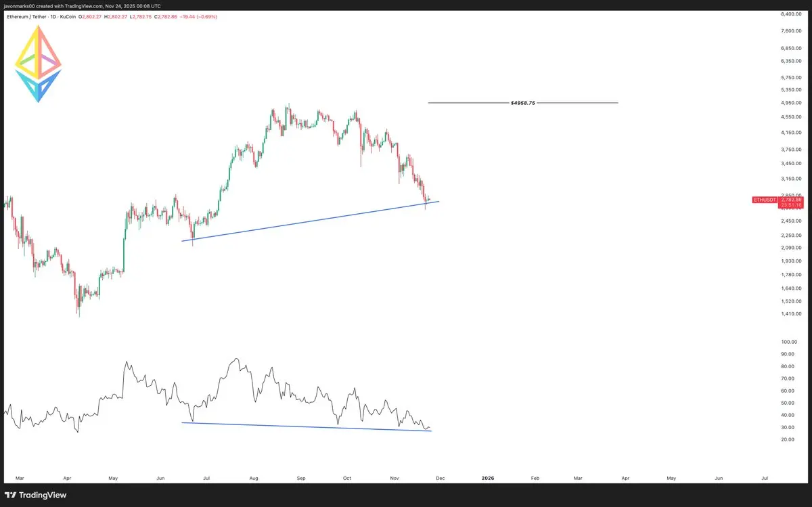Click the 23:51:16 bar countdown timer

791,205
